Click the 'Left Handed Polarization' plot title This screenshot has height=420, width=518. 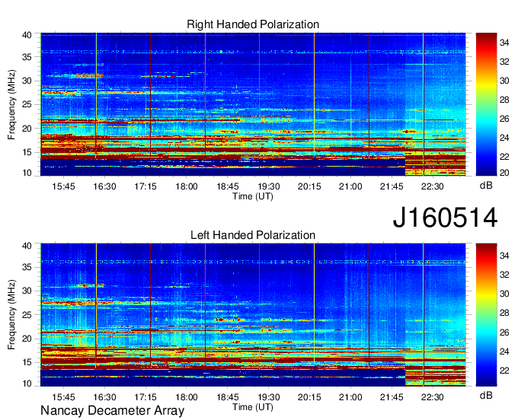click(253, 235)
